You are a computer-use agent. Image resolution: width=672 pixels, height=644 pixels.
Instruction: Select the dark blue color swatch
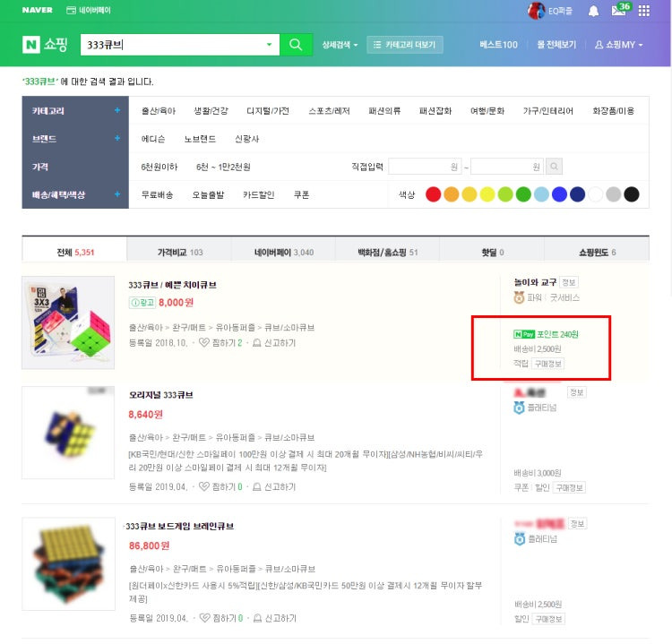click(x=577, y=194)
